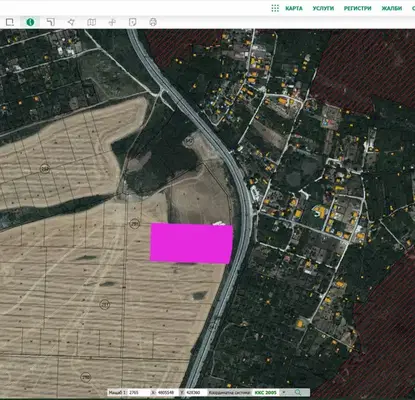Open the ККС 2005 coordinate system selector
The image size is (415, 400).
coord(266,393)
